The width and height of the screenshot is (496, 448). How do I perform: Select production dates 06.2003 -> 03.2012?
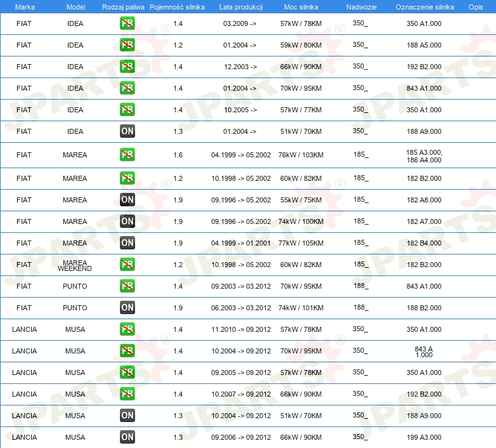point(241,308)
